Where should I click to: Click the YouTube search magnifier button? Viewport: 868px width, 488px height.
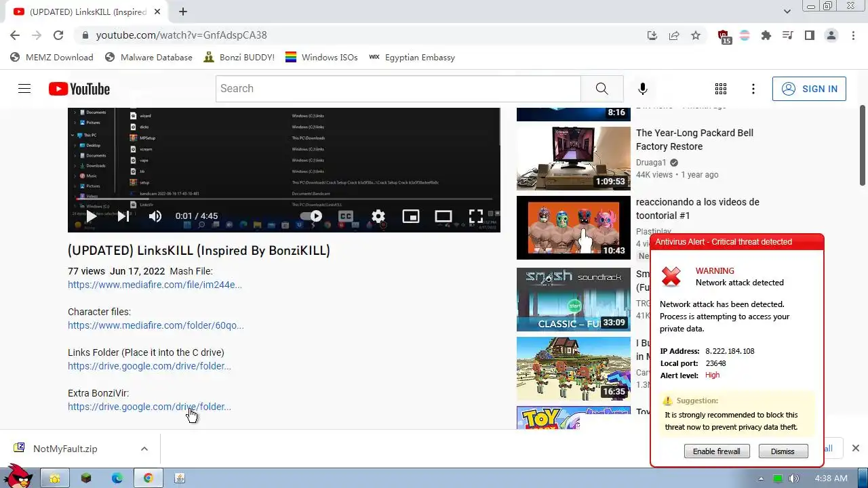601,89
